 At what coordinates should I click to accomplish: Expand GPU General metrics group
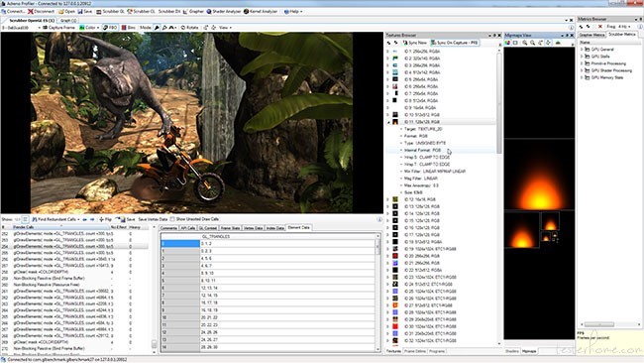pos(582,50)
